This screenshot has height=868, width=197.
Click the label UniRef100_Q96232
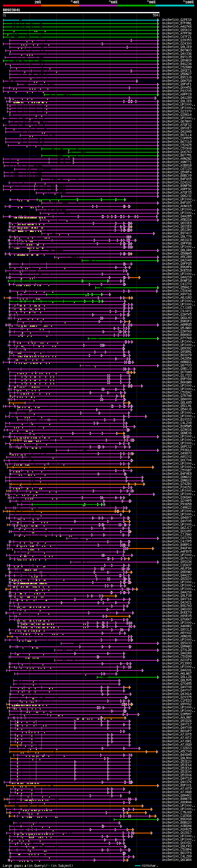click(x=177, y=196)
